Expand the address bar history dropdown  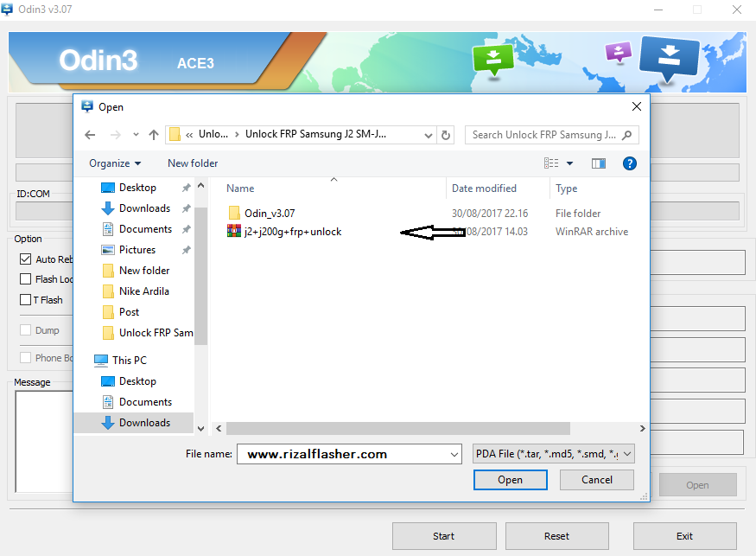(429, 135)
